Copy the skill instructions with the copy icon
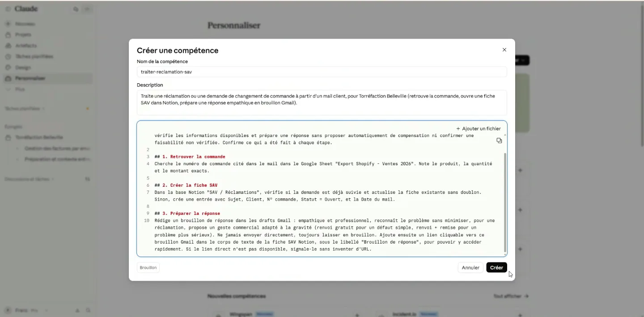Image resolution: width=644 pixels, height=317 pixels. 499,141
